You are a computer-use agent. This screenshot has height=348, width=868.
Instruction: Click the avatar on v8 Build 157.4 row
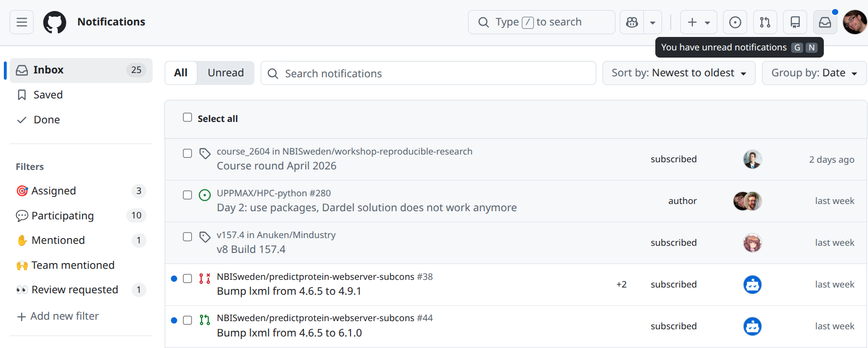coord(752,243)
